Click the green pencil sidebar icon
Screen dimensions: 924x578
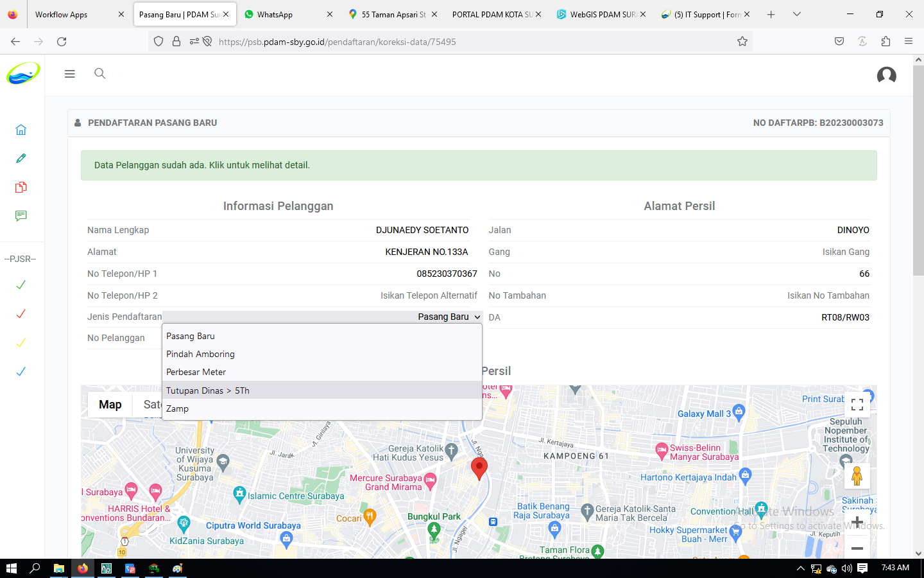[x=21, y=159]
